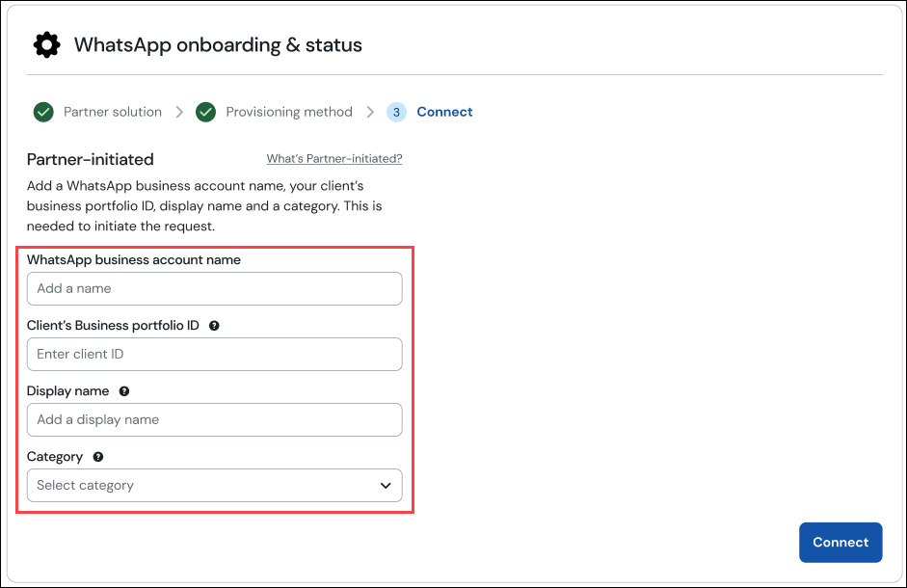Open help tooltip for Display name
This screenshot has height=588, width=907.
123,390
